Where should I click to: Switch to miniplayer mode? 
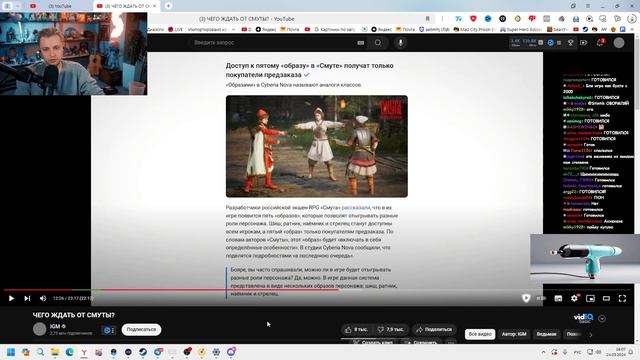coord(590,298)
